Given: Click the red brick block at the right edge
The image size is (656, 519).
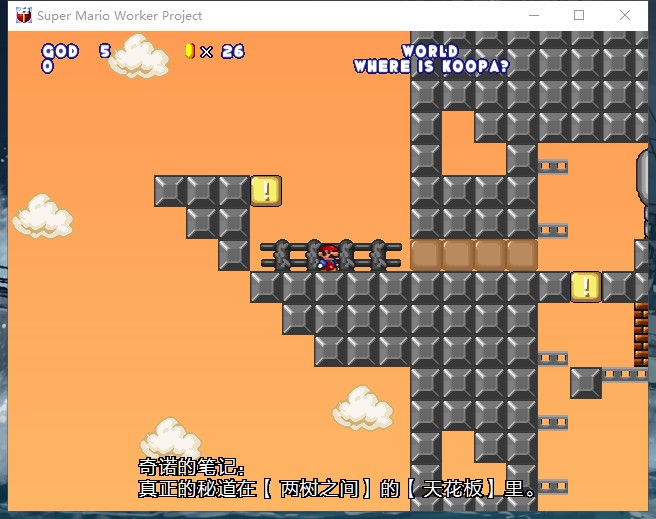Looking at the screenshot, I should [641, 335].
